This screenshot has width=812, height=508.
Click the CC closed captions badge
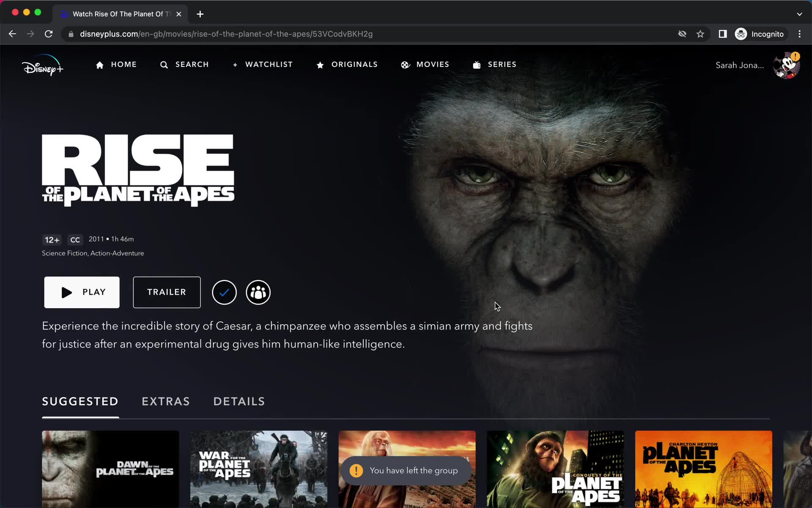pos(75,240)
